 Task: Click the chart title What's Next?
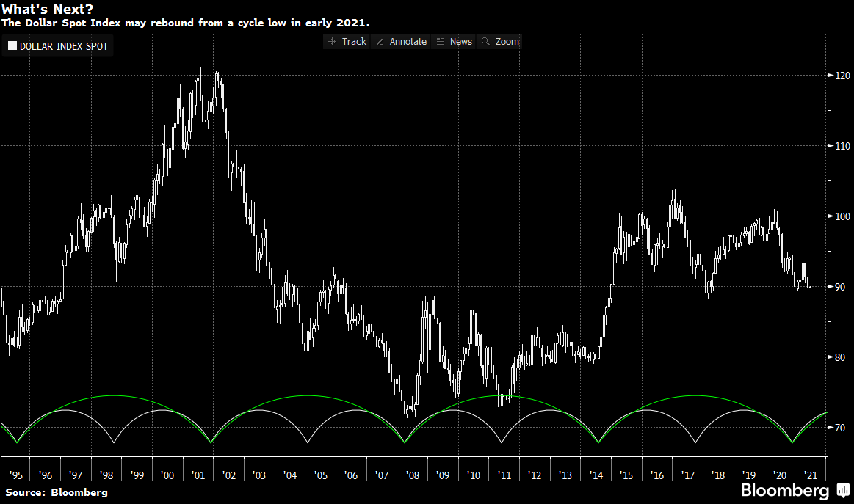(x=48, y=10)
